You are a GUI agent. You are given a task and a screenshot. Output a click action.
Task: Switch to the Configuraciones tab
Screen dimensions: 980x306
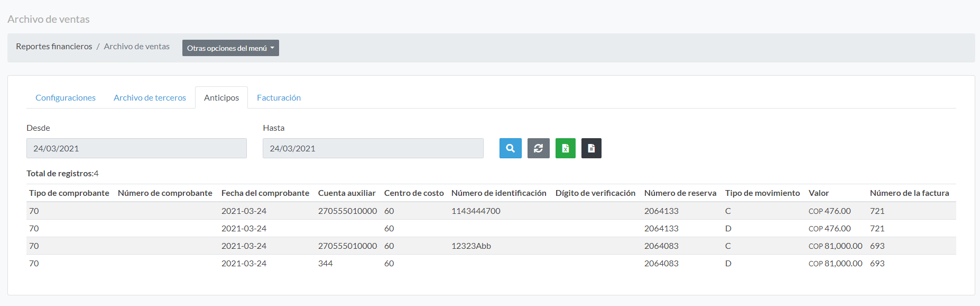coord(66,98)
